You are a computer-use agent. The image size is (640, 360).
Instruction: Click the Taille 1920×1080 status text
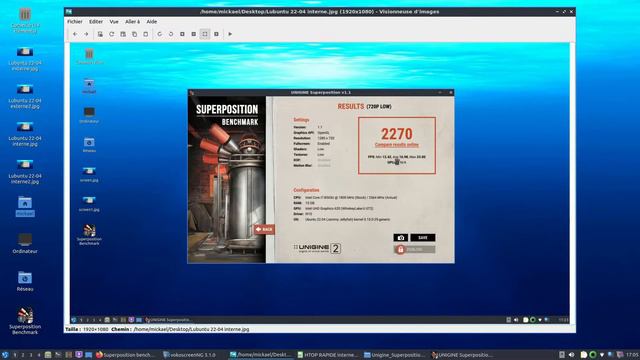[86, 329]
